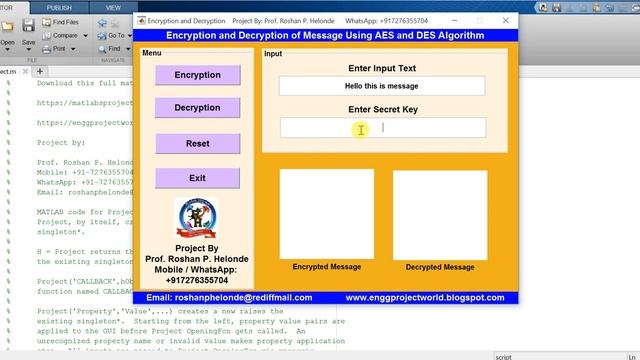Screen dimensions: 640x360
Task: Click the Decryption button
Action: click(x=198, y=108)
